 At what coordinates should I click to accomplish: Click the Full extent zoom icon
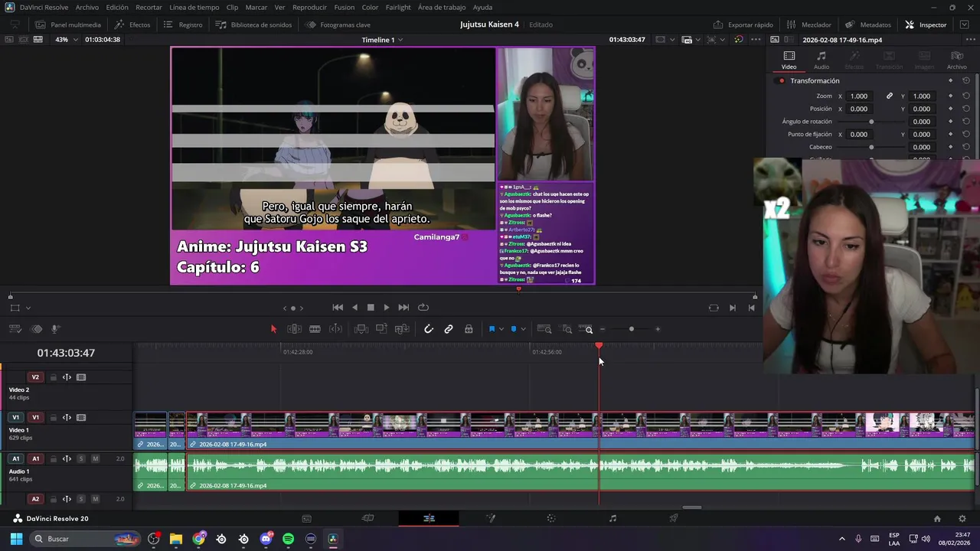tap(544, 329)
